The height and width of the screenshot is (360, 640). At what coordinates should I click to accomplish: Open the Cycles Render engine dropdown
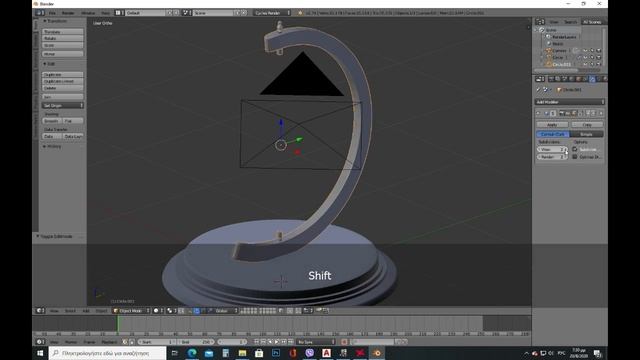pyautogui.click(x=272, y=13)
